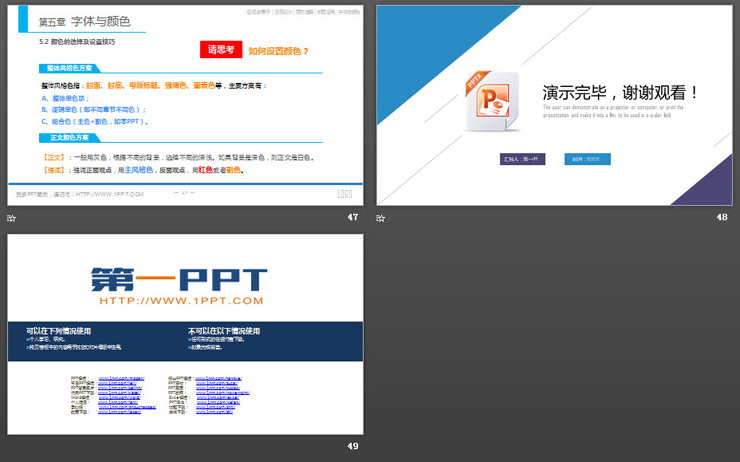Click the animation star icon under slide 47

coord(12,218)
